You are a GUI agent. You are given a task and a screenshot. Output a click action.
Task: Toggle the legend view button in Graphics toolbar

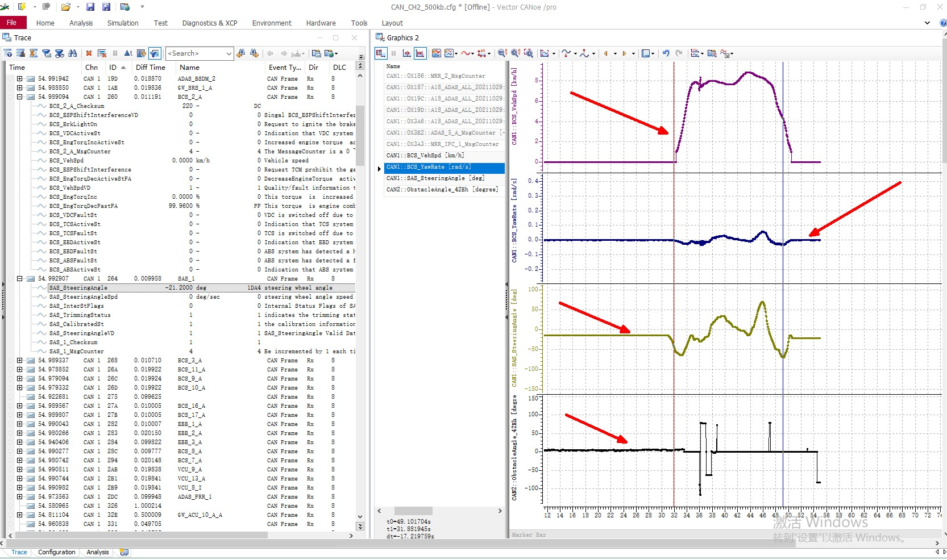381,53
